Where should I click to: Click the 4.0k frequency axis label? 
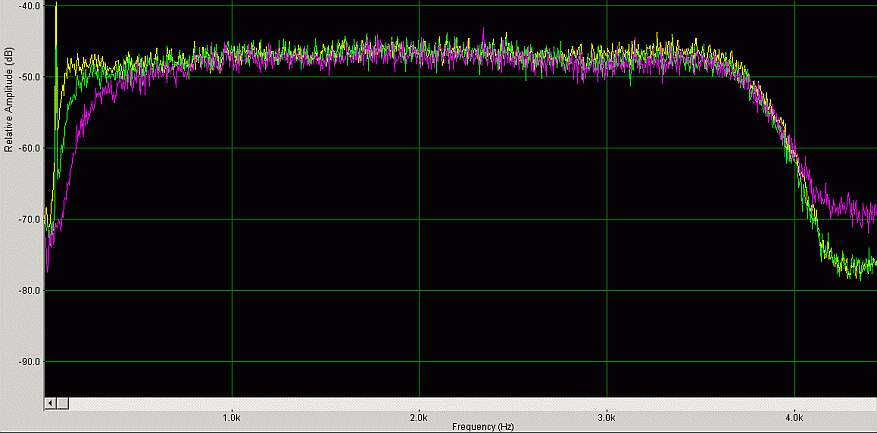click(794, 417)
